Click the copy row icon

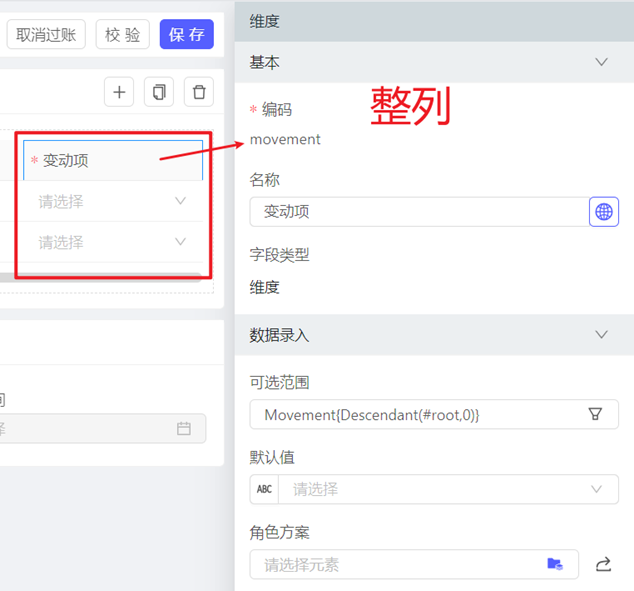tap(158, 92)
